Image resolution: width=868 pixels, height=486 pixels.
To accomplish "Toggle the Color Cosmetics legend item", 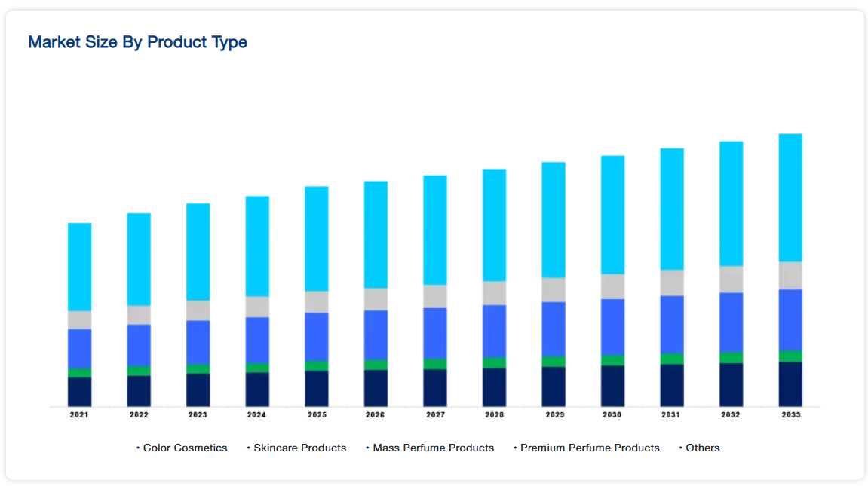I will (x=185, y=448).
